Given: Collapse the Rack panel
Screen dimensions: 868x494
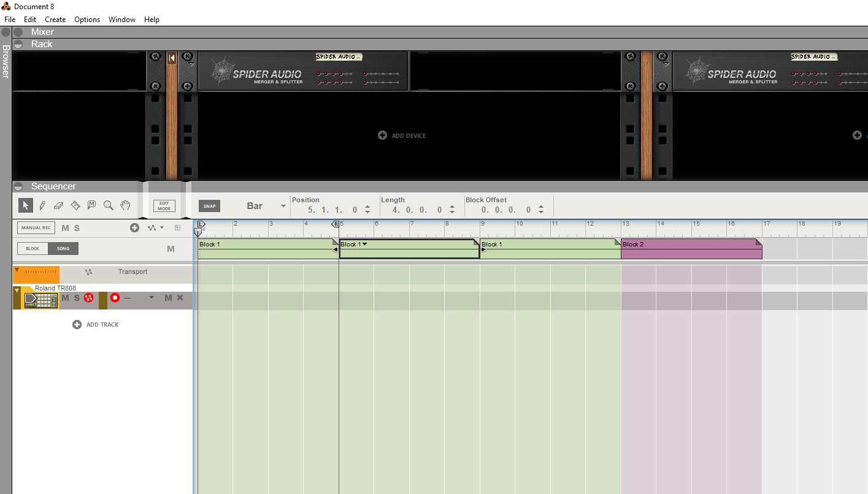Looking at the screenshot, I should click(18, 44).
